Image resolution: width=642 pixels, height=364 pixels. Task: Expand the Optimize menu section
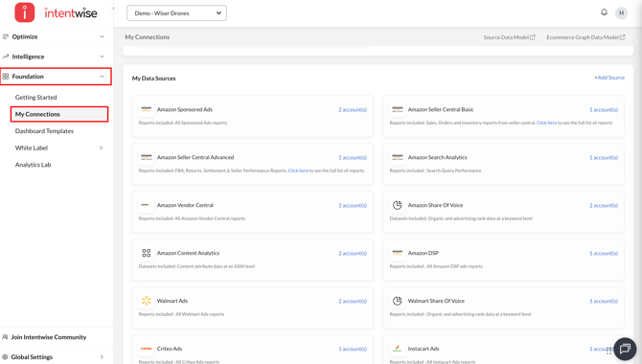coord(57,36)
